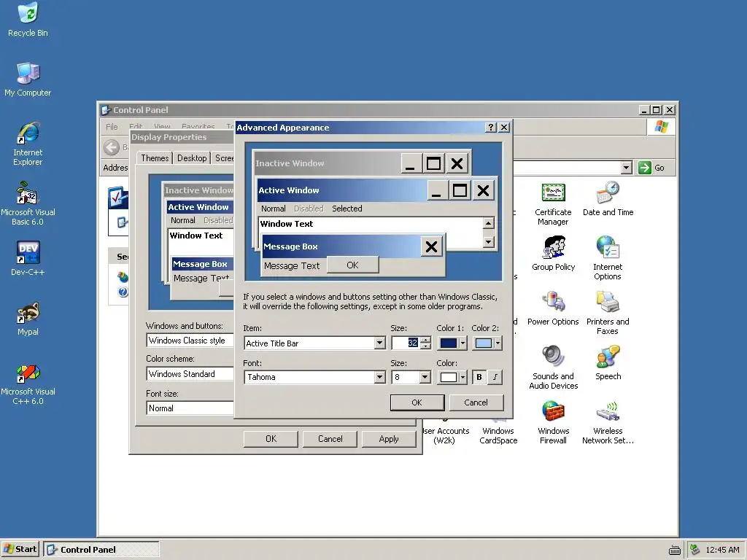Select the My Computer desktop icon
The width and height of the screenshot is (747, 560).
pyautogui.click(x=28, y=79)
